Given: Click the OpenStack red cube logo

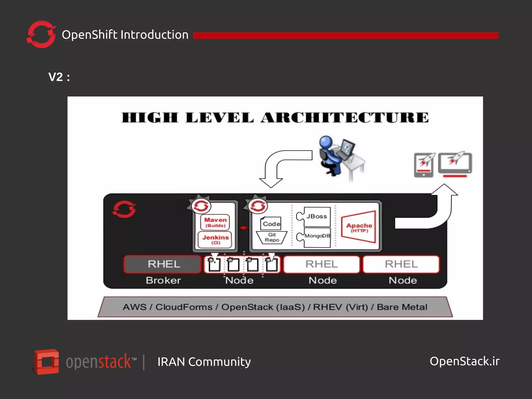Looking at the screenshot, I should click(47, 362).
